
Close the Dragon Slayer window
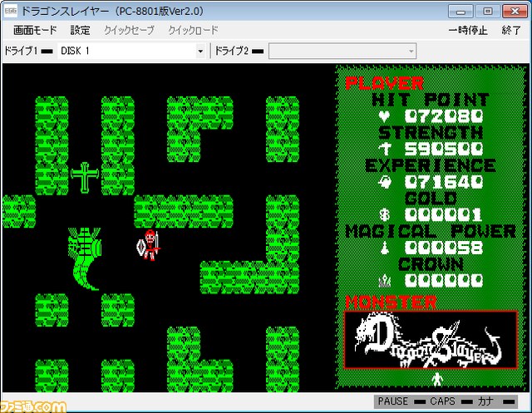(515, 11)
